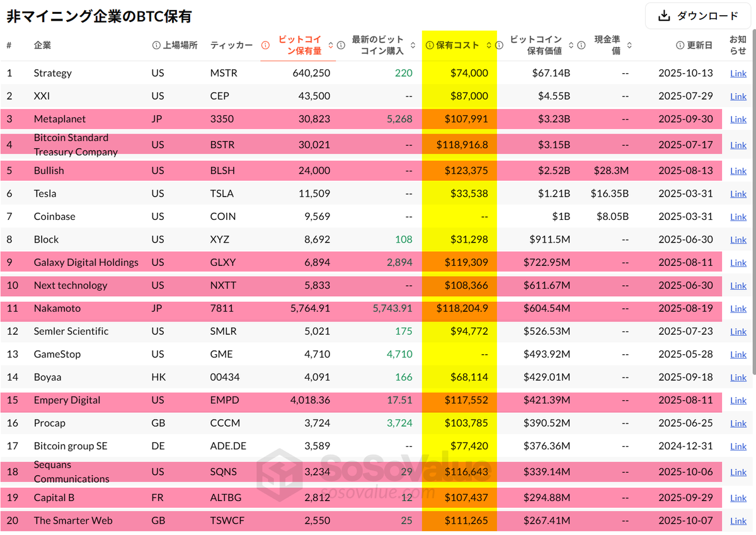This screenshot has height=535, width=756.
Task: Toggle sort order for 保有コスト
Action: click(488, 45)
